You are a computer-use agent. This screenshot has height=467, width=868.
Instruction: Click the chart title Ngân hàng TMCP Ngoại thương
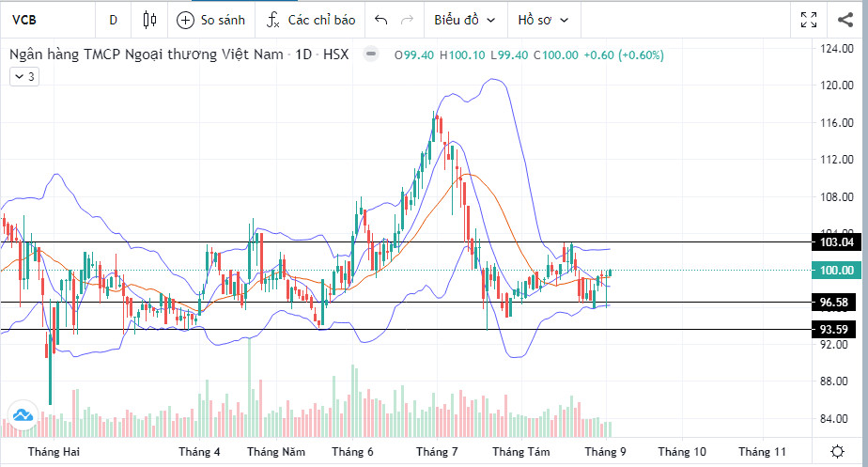146,54
